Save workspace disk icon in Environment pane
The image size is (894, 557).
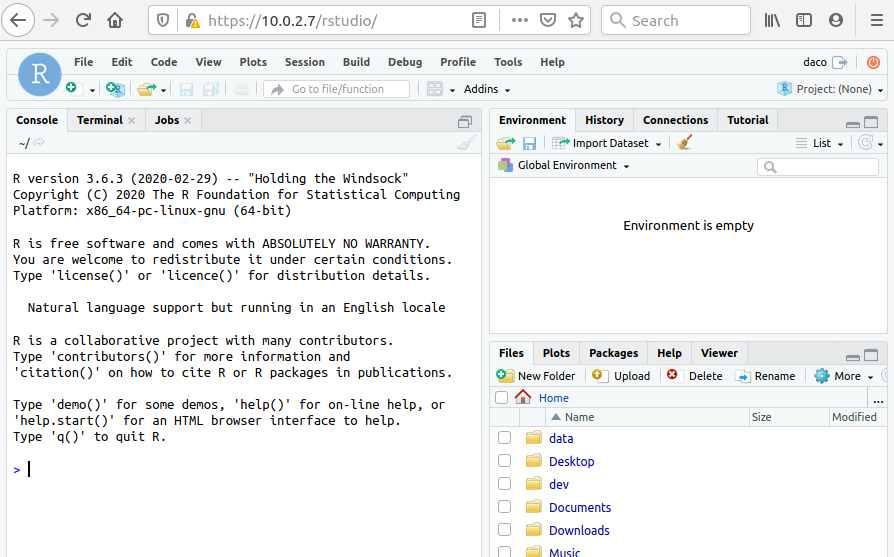[530, 143]
